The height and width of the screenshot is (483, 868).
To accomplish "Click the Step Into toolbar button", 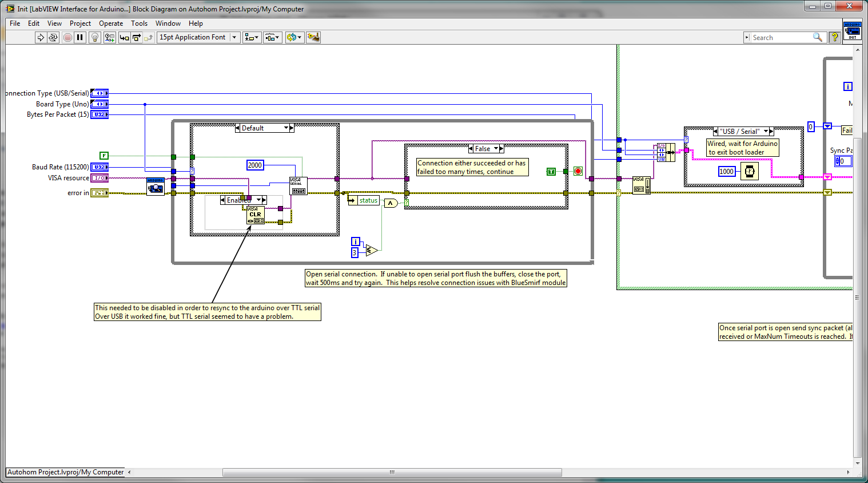I will click(124, 37).
